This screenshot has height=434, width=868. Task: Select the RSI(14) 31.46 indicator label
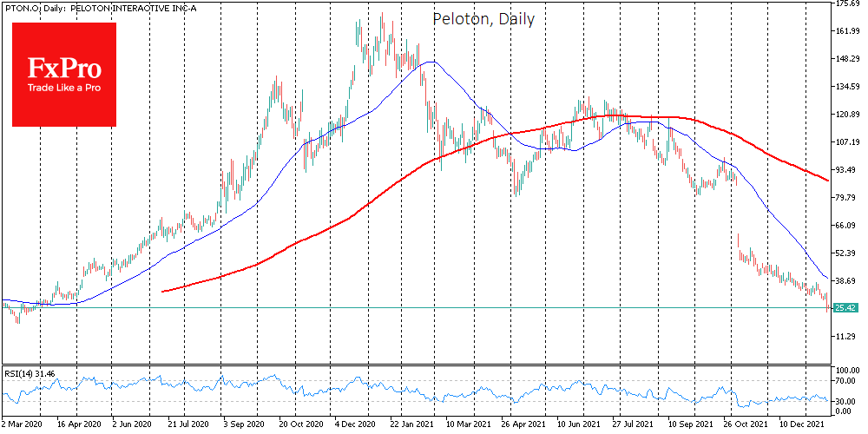tap(30, 373)
